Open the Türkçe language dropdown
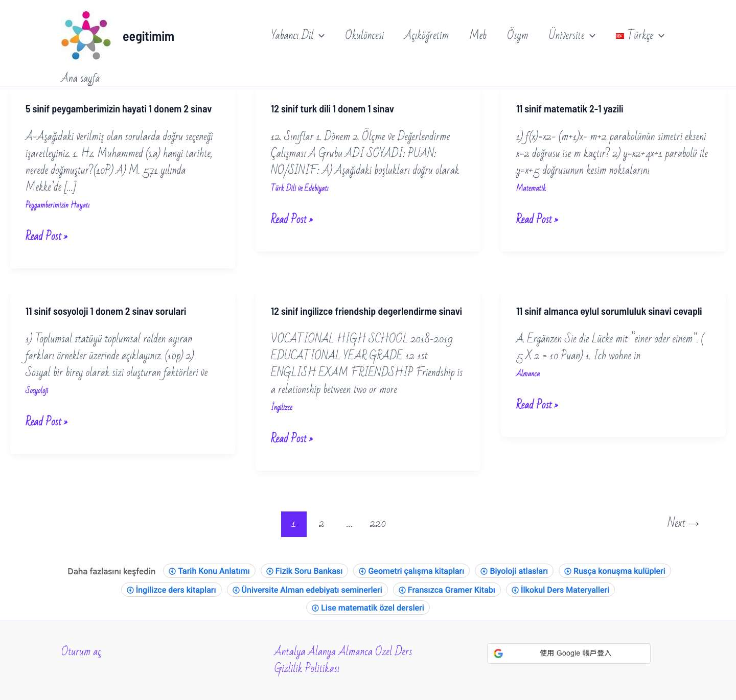 (x=641, y=35)
